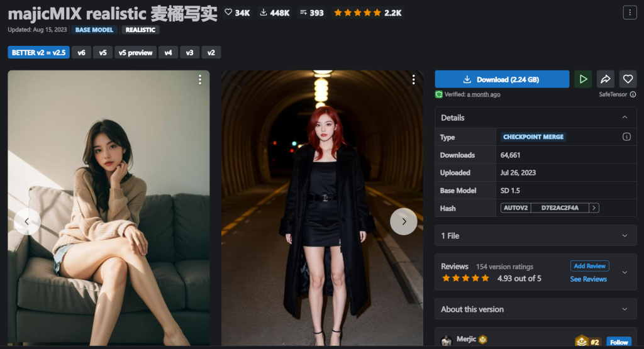Click the info icon next to Checkpoint Merge

point(626,137)
